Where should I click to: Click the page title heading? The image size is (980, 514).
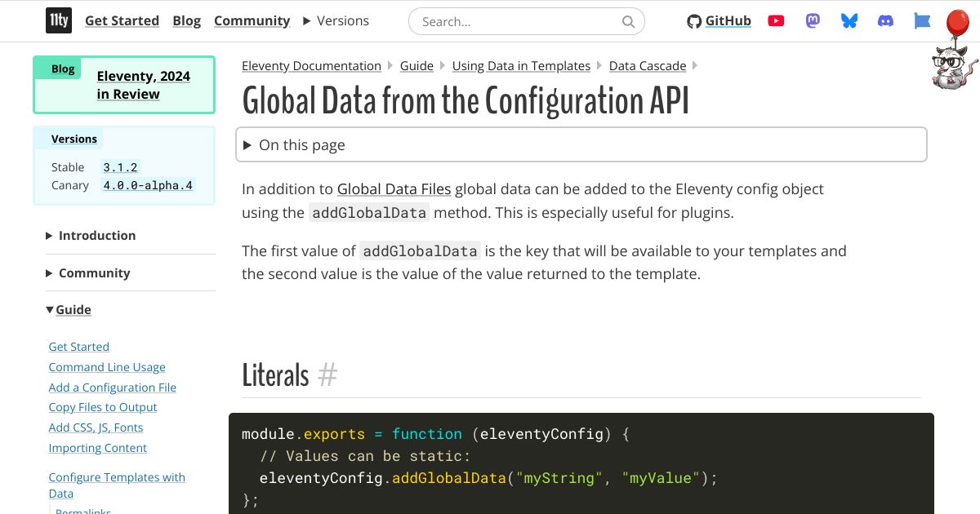click(x=465, y=101)
